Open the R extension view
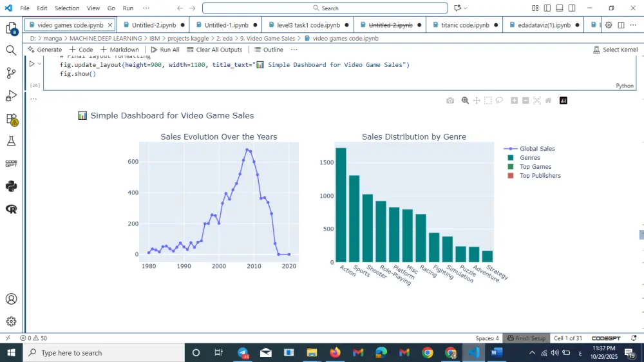 tap(11, 209)
